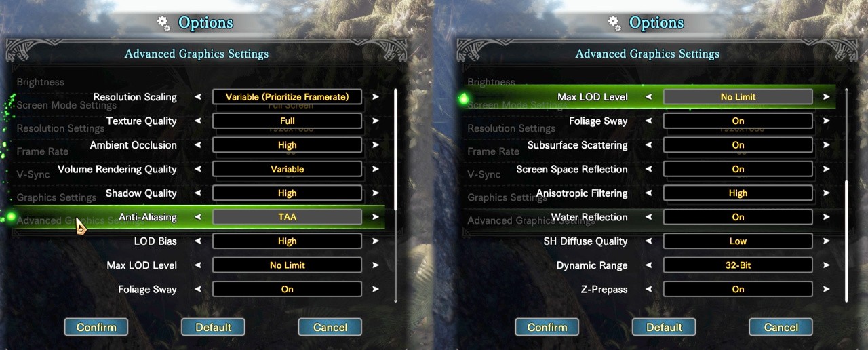The width and height of the screenshot is (868, 350).
Task: Open Dynamic Range 32-Bit value box
Action: tap(738, 265)
